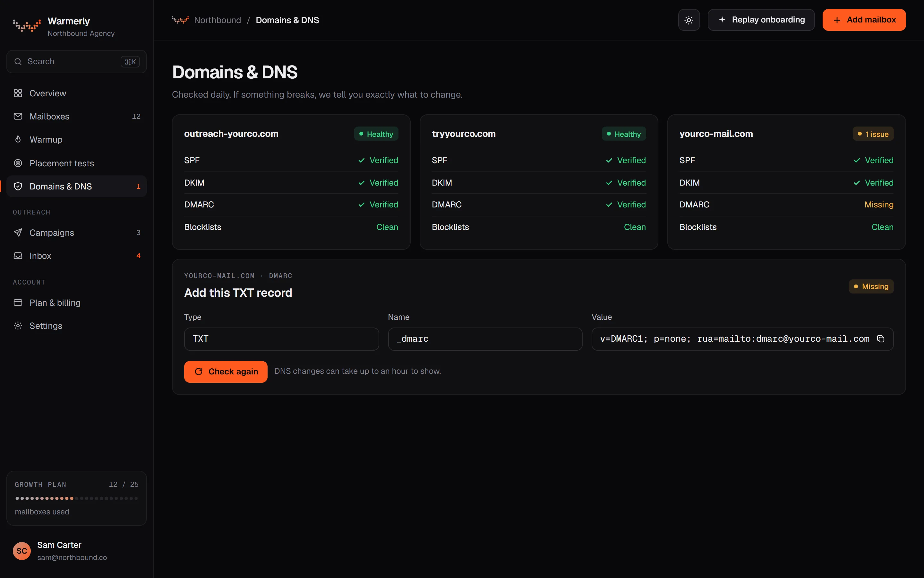Viewport: 924px width, 578px height.
Task: Click the DMARC value field
Action: tap(742, 339)
